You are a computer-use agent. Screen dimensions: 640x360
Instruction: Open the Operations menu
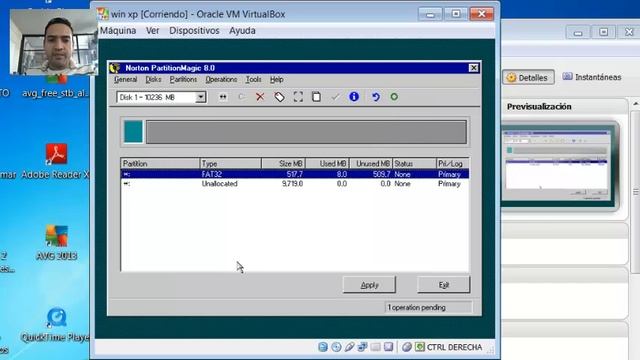[x=221, y=79]
